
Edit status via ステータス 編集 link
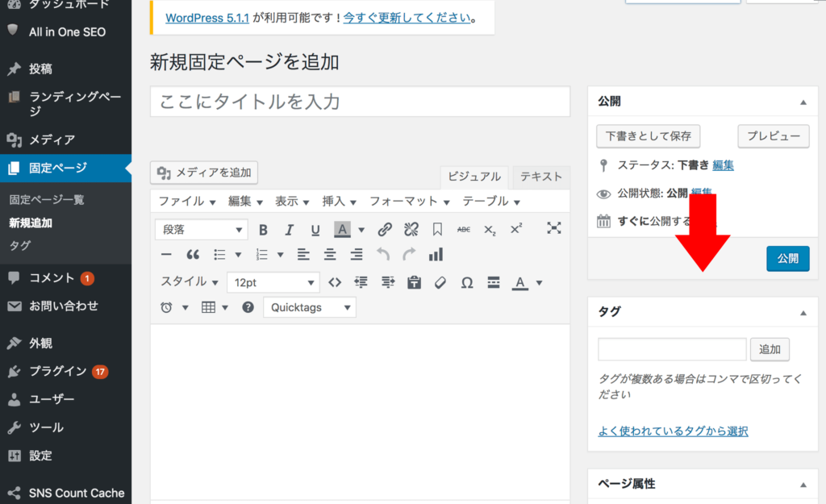[x=723, y=165]
